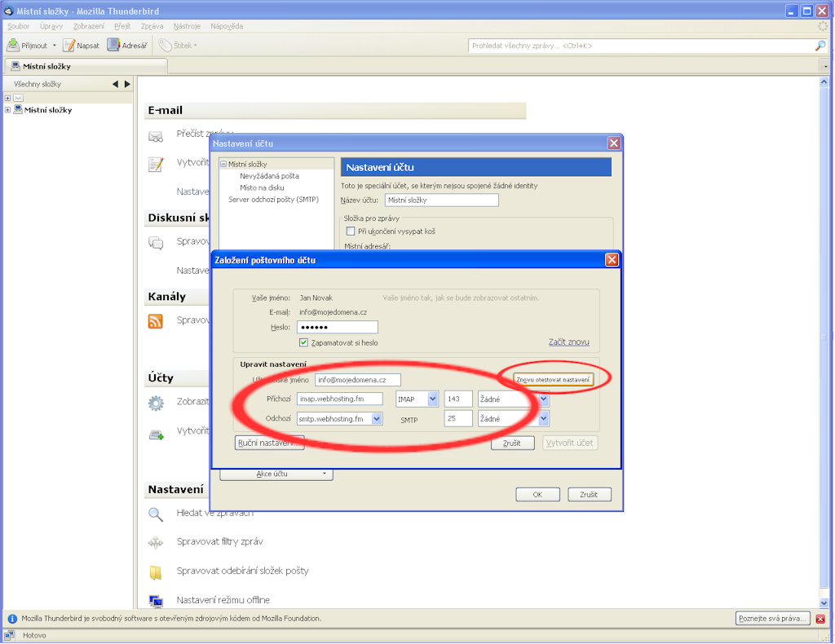Screen dimensions: 835x644
Task: Click Ruční nastavení button
Action: 269,443
